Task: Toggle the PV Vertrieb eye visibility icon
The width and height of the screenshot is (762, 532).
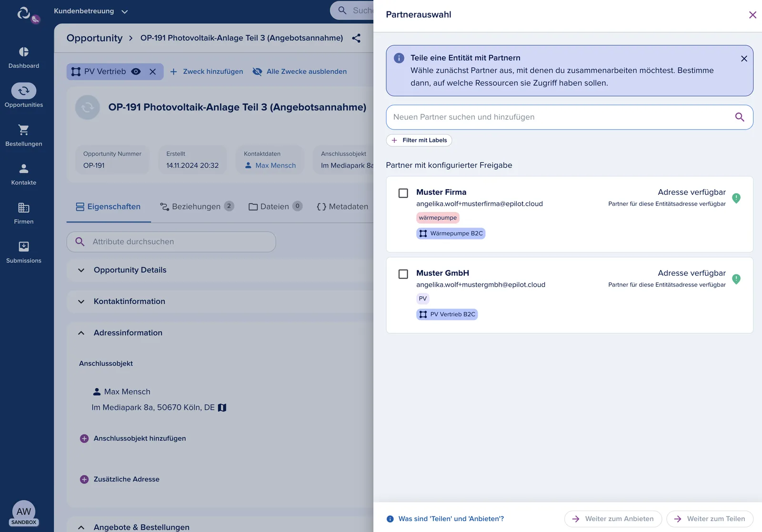Action: point(136,71)
